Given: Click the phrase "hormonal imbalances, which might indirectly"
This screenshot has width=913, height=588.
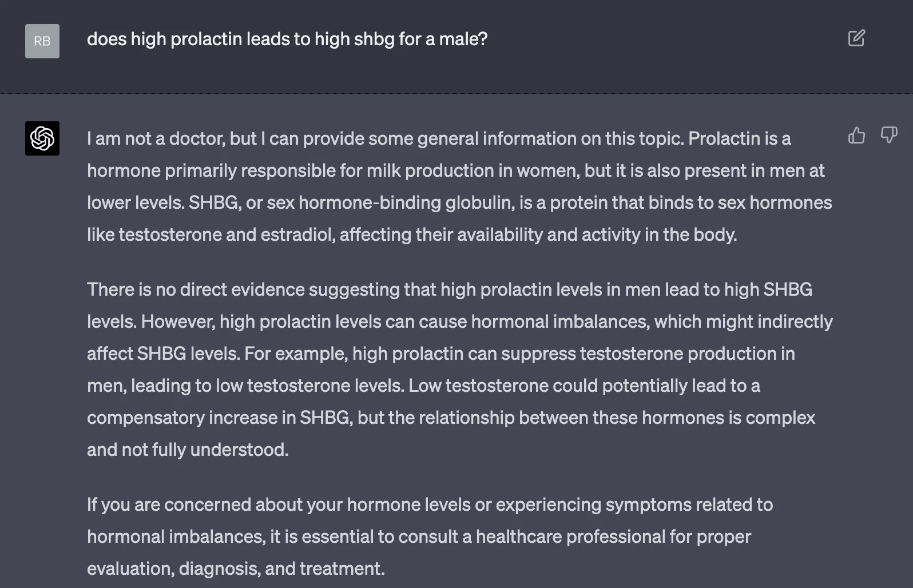Looking at the screenshot, I should [652, 321].
